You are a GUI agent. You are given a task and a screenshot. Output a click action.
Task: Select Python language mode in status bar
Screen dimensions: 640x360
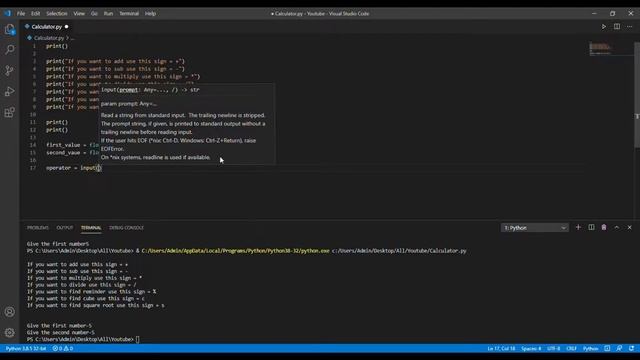[x=590, y=349]
